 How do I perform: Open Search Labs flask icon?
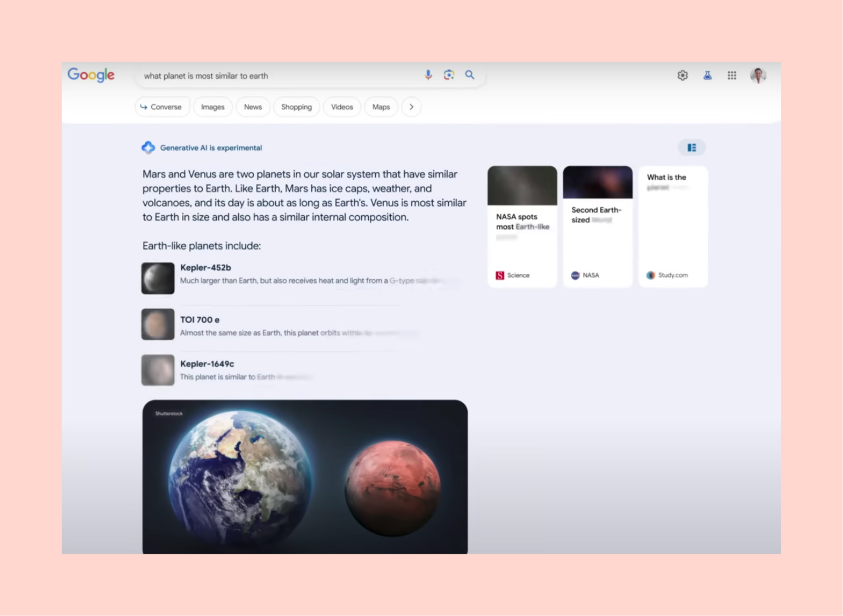(x=707, y=75)
